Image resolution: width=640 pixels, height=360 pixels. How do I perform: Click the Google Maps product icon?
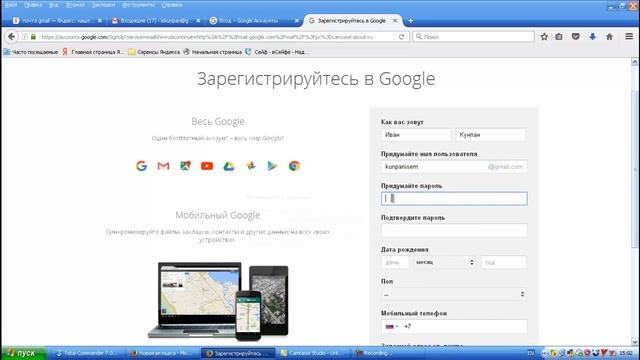tap(185, 166)
